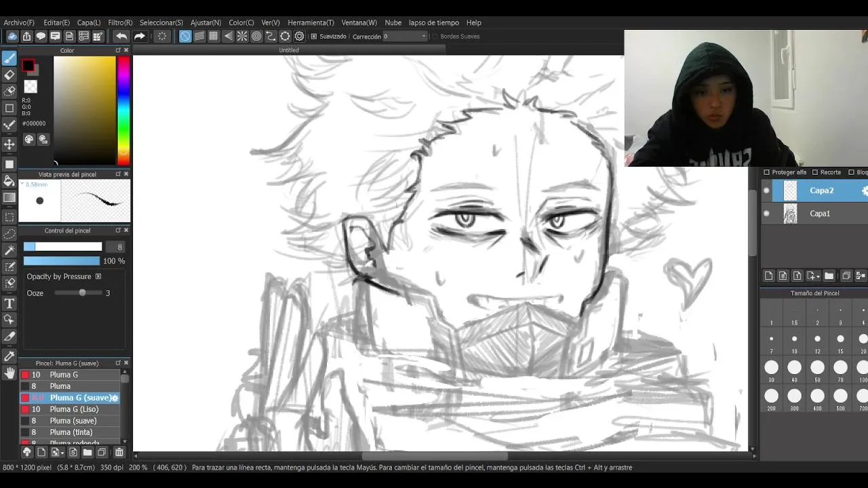This screenshot has width=868, height=488.
Task: Select the Text tool
Action: (x=9, y=303)
